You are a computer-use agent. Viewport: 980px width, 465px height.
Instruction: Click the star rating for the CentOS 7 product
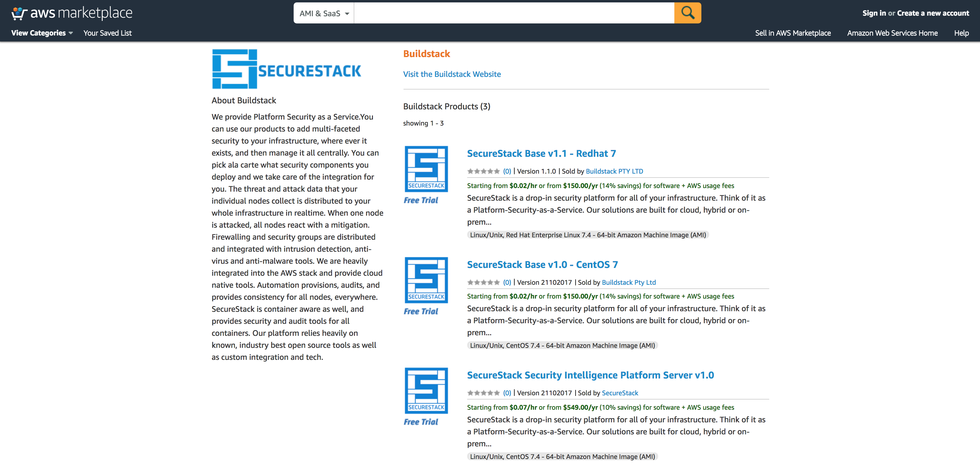[483, 282]
